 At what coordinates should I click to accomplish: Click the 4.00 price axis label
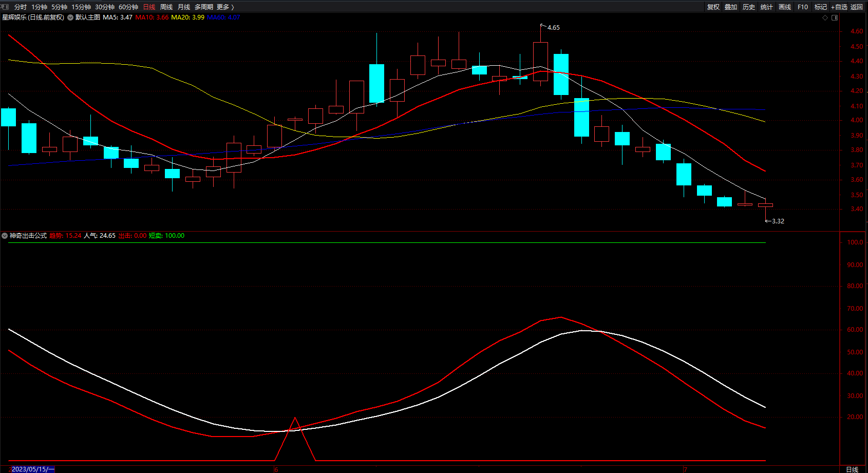pyautogui.click(x=857, y=120)
